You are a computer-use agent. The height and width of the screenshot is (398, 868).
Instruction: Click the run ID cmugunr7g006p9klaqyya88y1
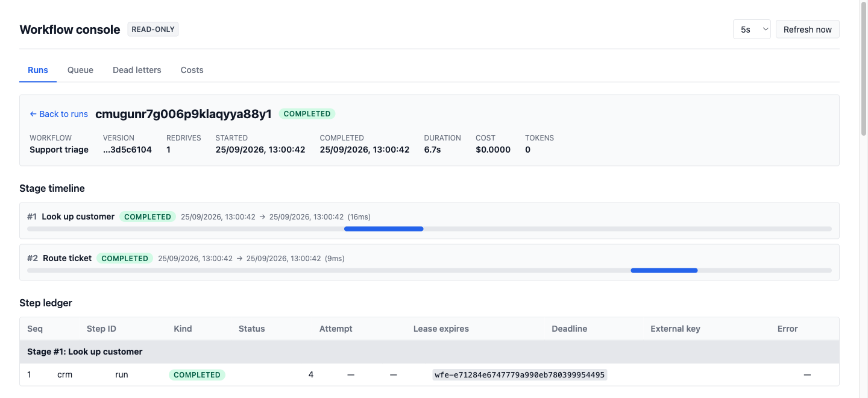(x=183, y=114)
